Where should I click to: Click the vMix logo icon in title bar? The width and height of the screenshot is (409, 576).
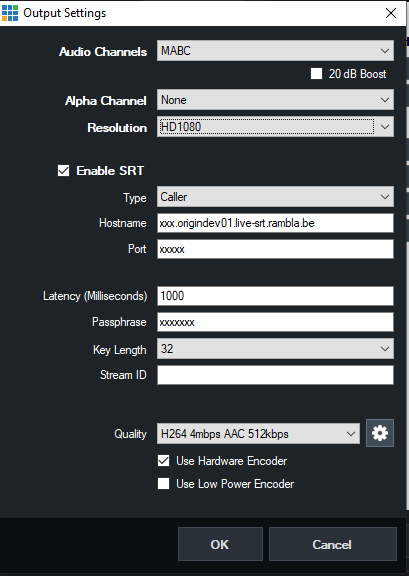10,13
